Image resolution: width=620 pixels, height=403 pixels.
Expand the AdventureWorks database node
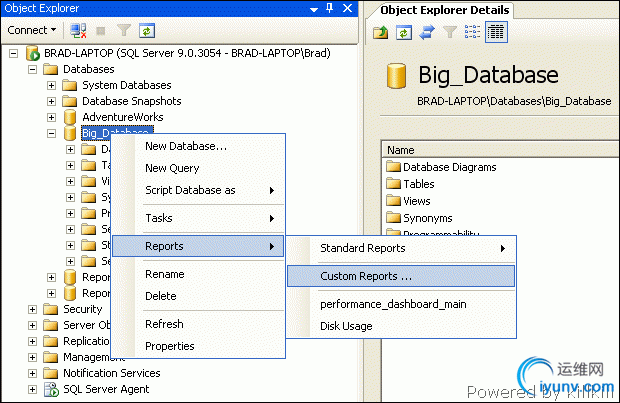coord(51,117)
